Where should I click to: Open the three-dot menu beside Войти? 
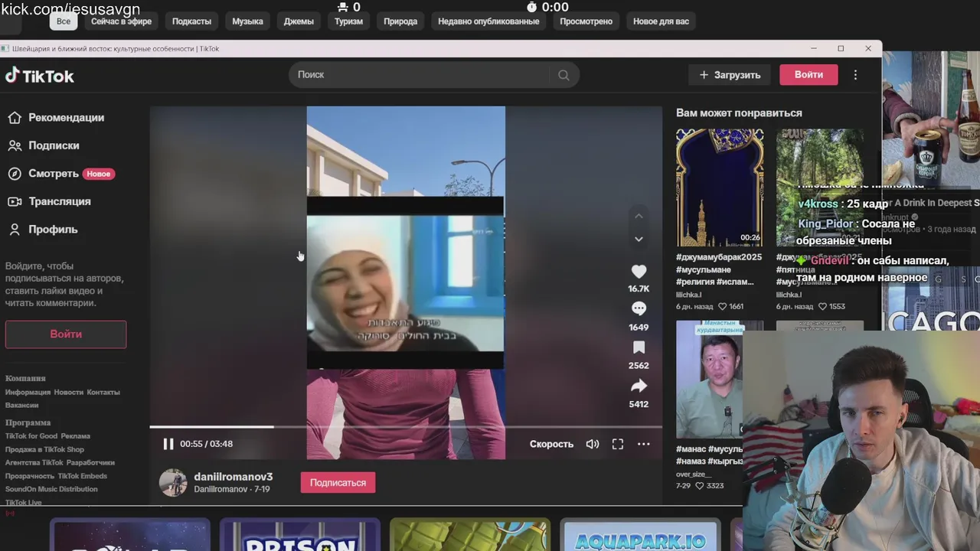pos(855,75)
